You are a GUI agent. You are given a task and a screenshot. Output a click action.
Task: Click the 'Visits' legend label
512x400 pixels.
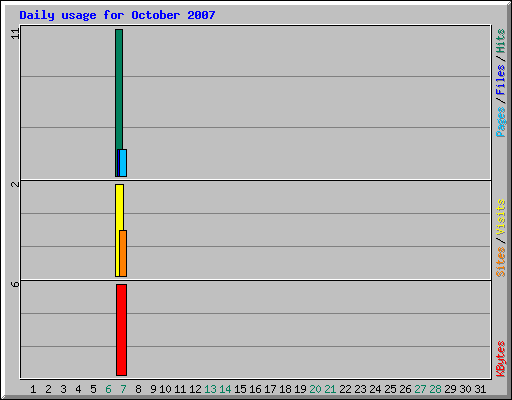(500, 217)
